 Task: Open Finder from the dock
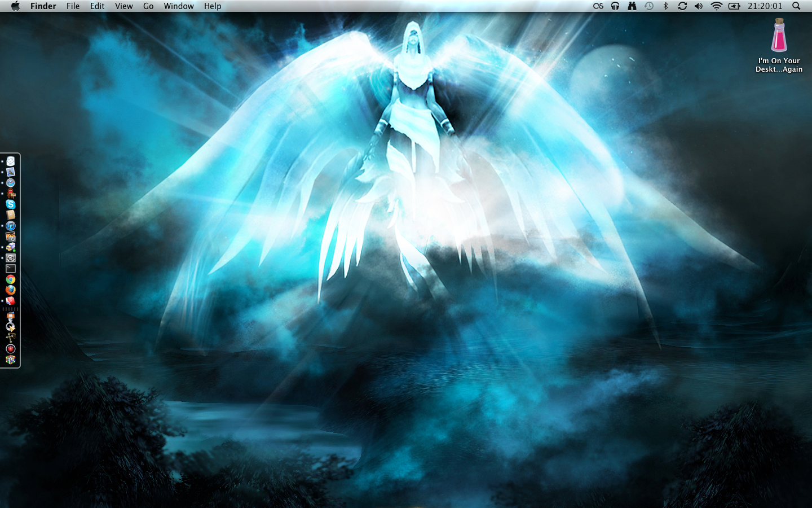[x=11, y=161]
